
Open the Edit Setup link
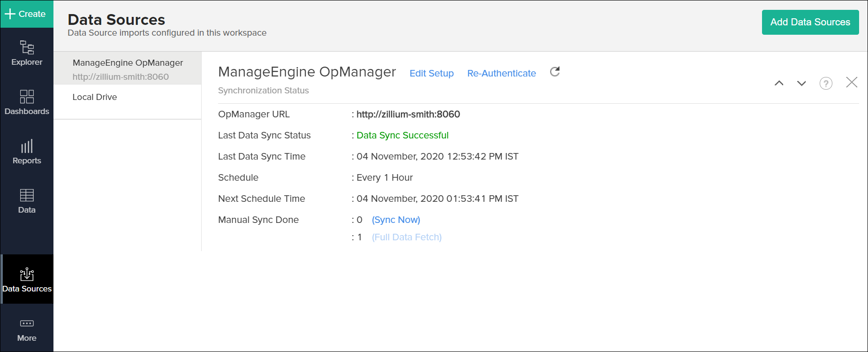tap(431, 73)
